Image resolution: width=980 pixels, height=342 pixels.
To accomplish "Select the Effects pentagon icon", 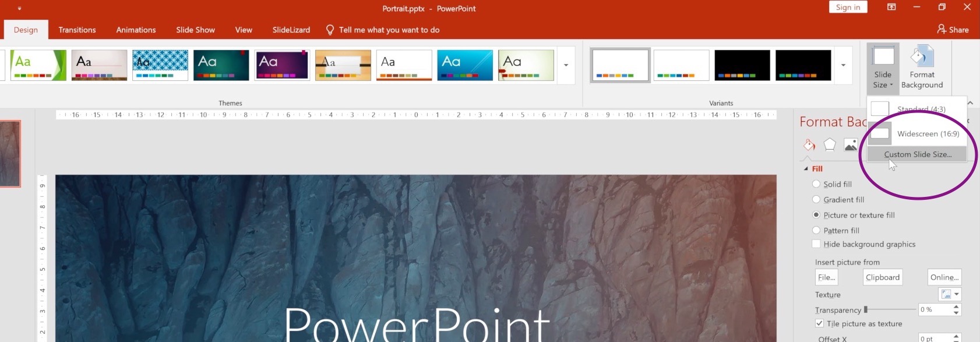I will (830, 144).
